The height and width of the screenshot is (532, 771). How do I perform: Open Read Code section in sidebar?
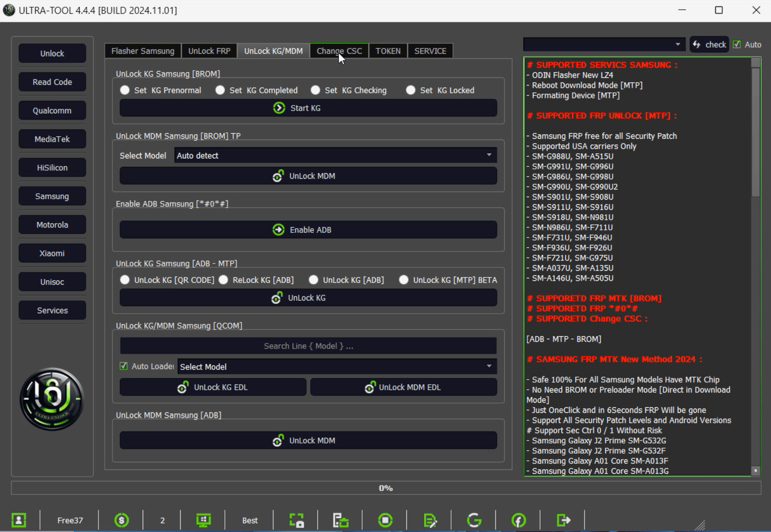(52, 82)
